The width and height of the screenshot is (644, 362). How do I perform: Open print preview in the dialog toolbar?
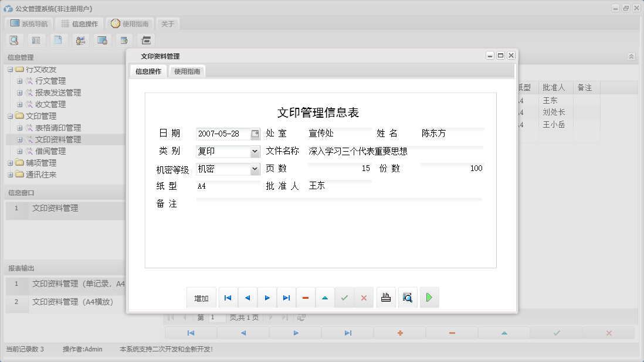(x=407, y=298)
